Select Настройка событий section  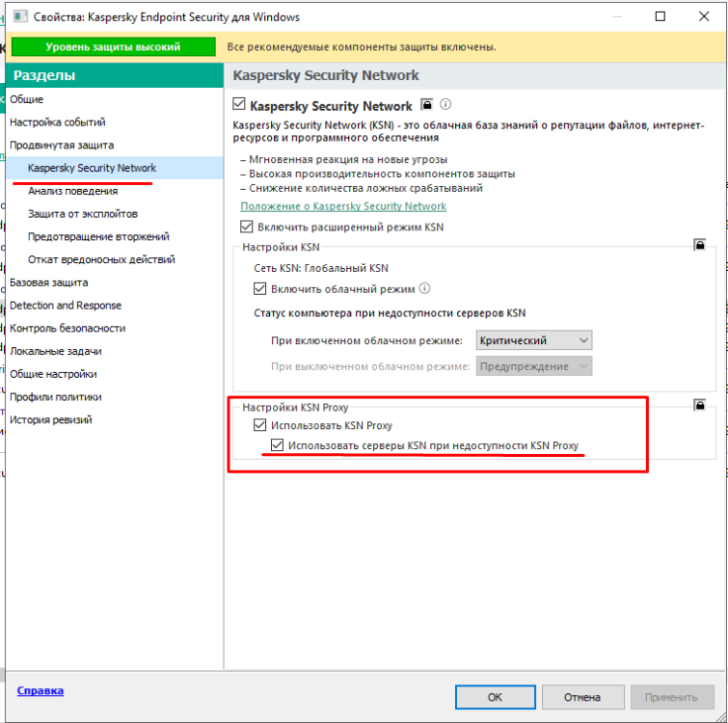pos(114,122)
